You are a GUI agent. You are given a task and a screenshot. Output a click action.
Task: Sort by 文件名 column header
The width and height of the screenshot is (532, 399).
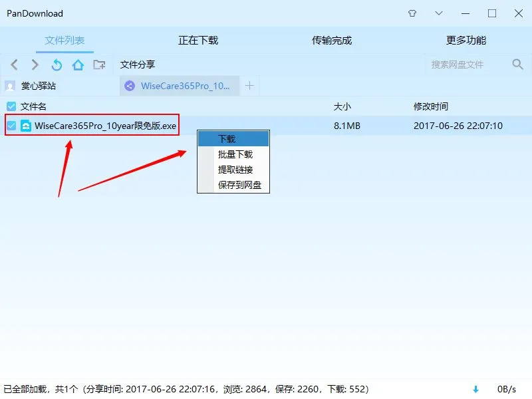point(33,106)
